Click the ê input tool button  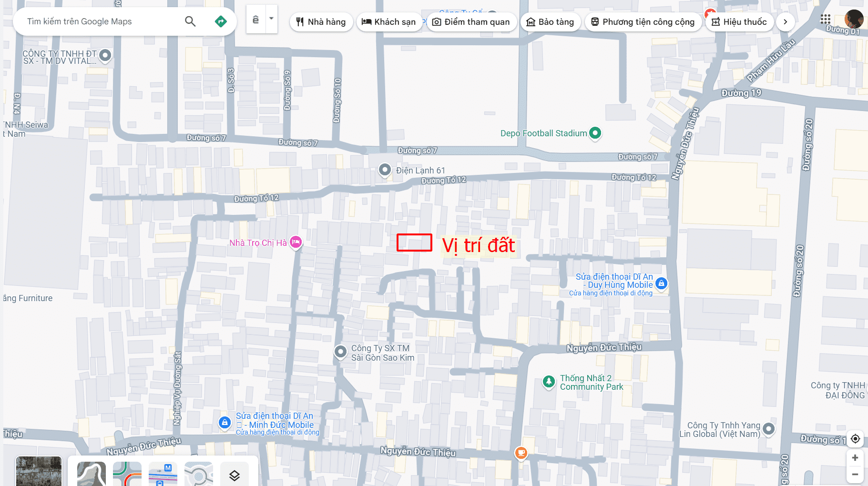point(256,20)
